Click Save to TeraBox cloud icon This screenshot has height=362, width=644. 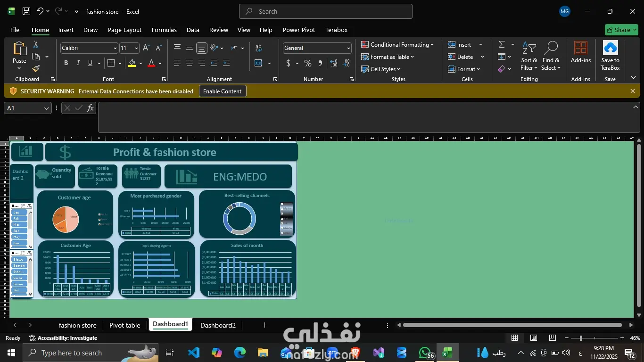(610, 56)
